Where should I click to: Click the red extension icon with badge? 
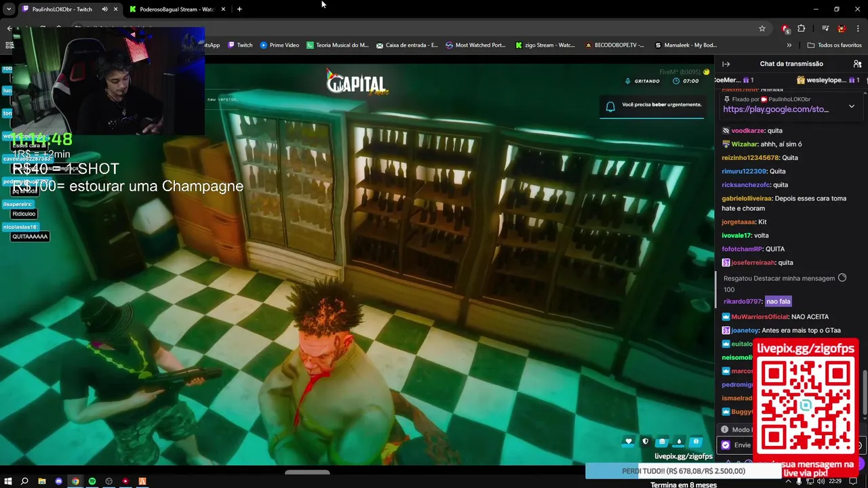[785, 28]
